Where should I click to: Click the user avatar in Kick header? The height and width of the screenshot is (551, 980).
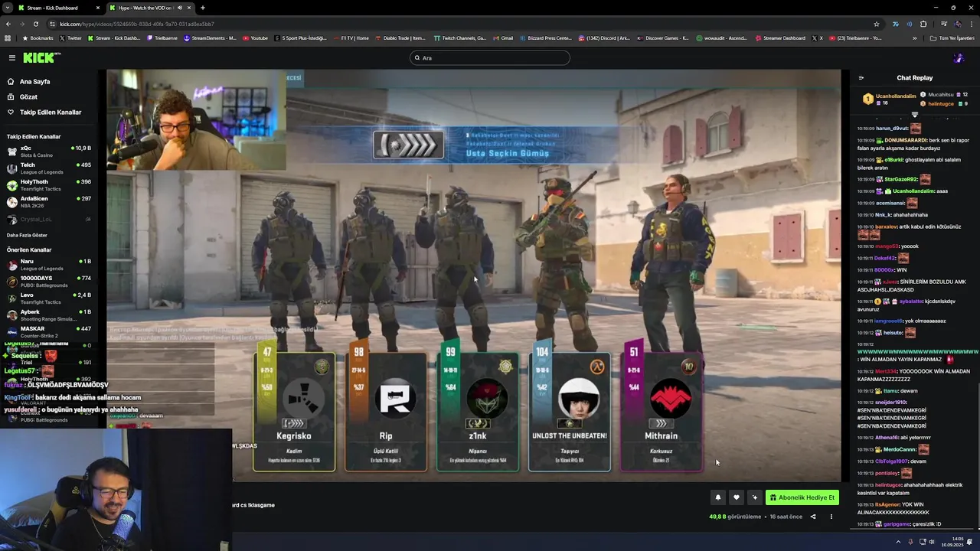[x=958, y=58]
